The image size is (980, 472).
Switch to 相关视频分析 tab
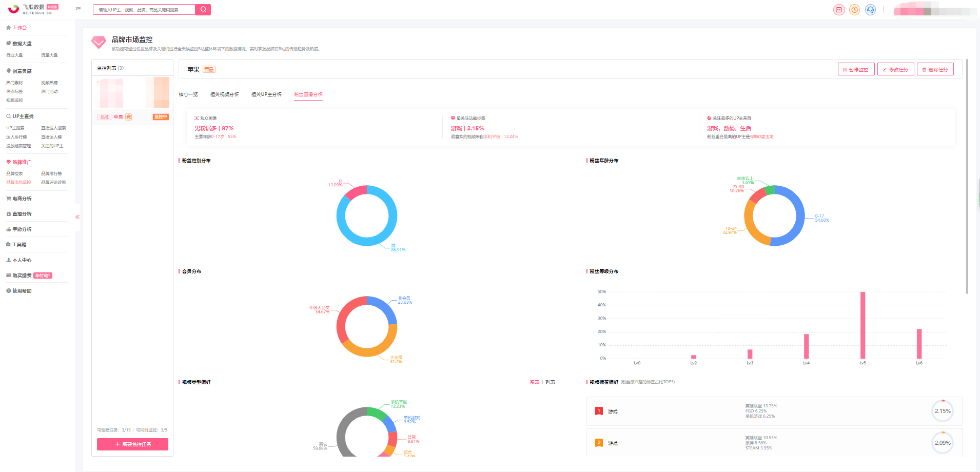point(225,94)
